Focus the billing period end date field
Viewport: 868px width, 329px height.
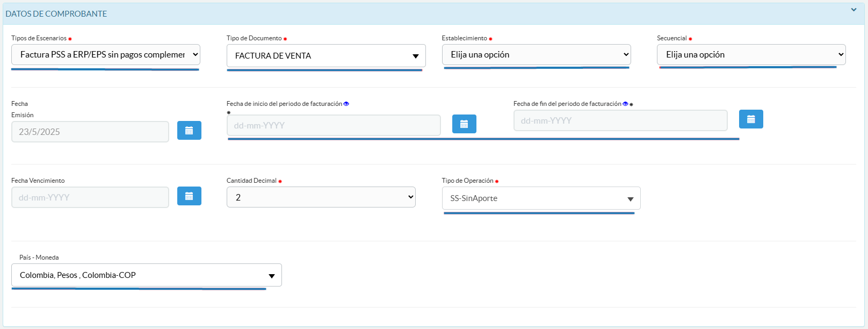620,121
